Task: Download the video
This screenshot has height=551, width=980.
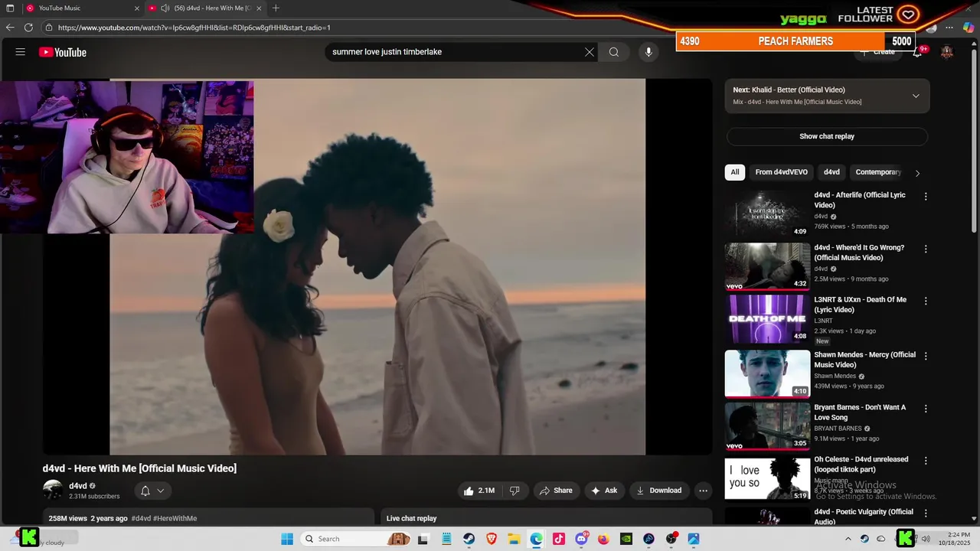Action: point(658,491)
